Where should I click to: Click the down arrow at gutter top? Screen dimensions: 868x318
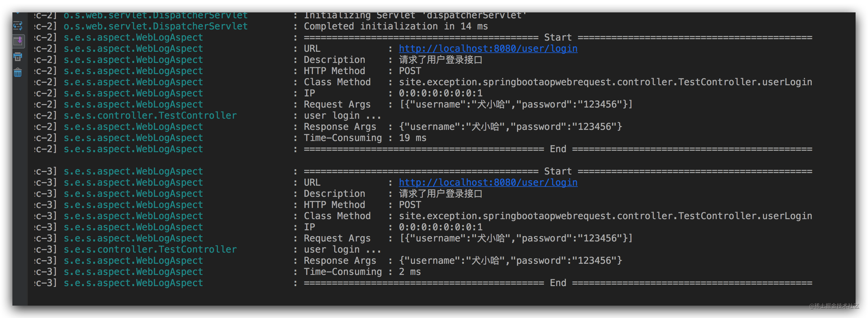point(18,13)
